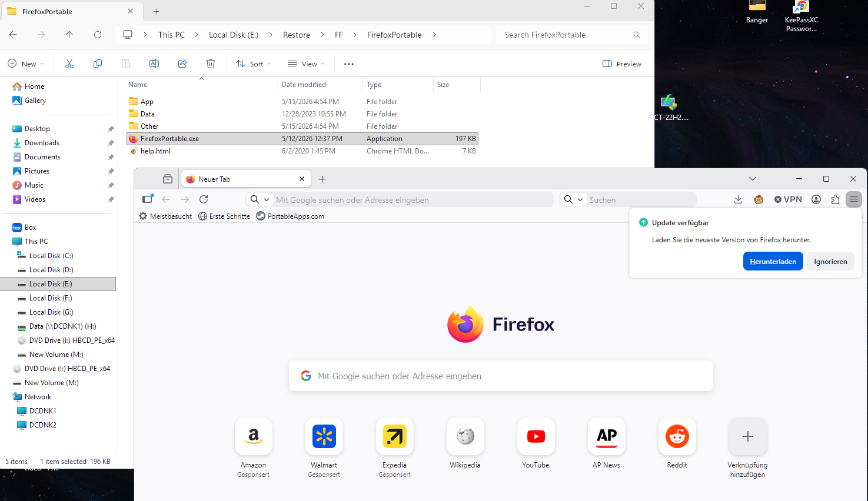Image resolution: width=868 pixels, height=501 pixels.
Task: Select the App folder in file list
Action: [147, 102]
